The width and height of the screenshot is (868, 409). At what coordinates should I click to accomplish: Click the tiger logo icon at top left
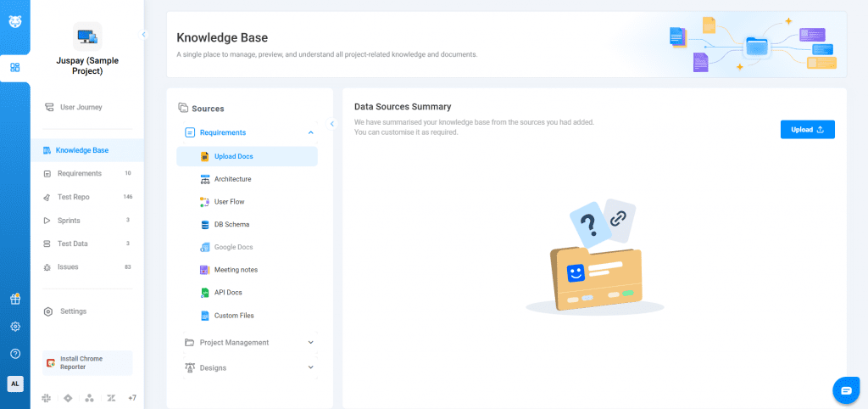coord(15,21)
